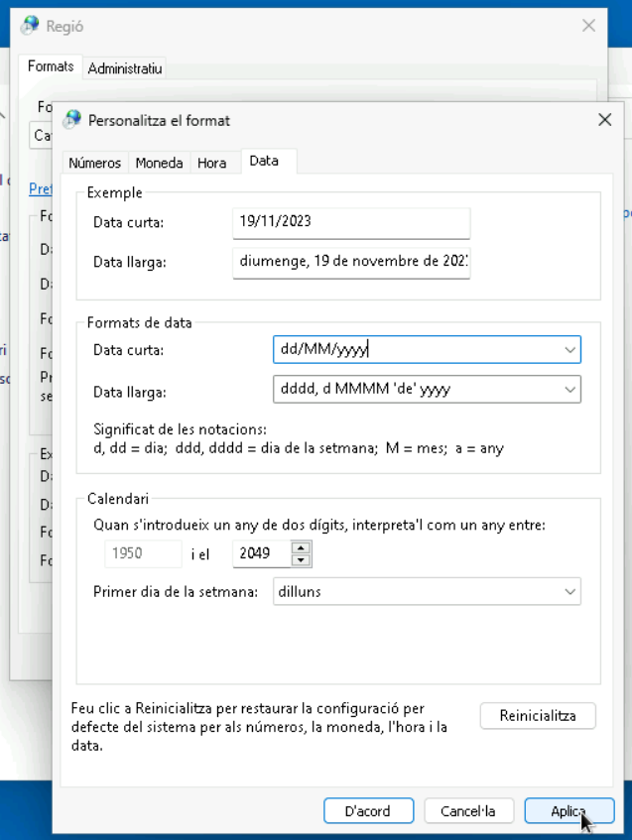Expand the Data llarga format dropdown arrow

pos(569,390)
